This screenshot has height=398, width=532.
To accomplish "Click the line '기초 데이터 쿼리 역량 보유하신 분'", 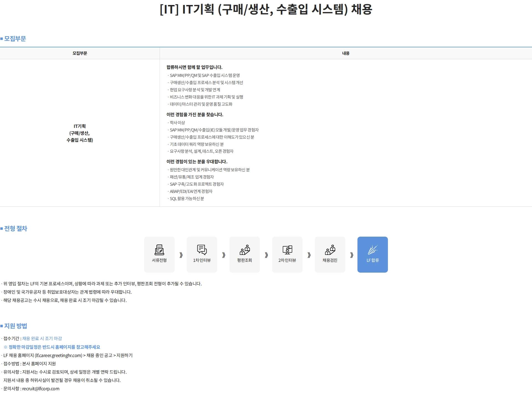I will [197, 144].
